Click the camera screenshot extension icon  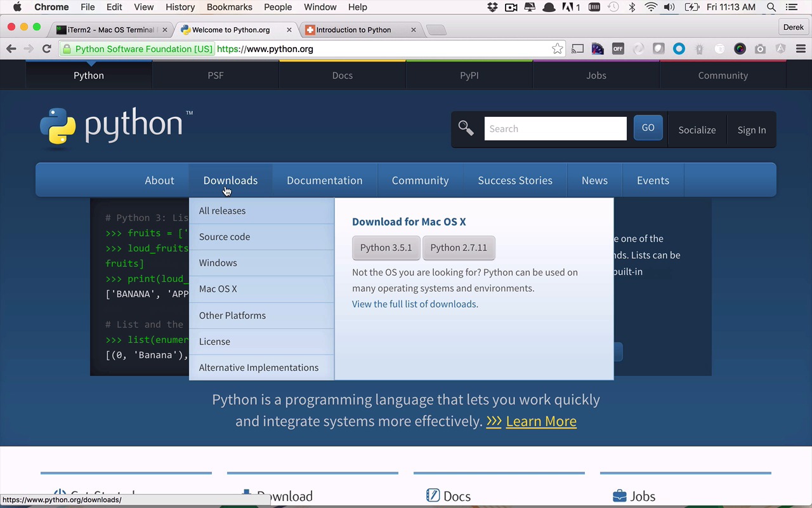coord(760,49)
